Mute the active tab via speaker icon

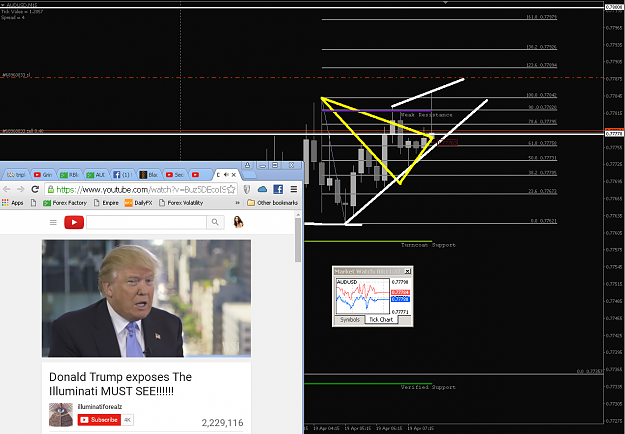point(226,175)
